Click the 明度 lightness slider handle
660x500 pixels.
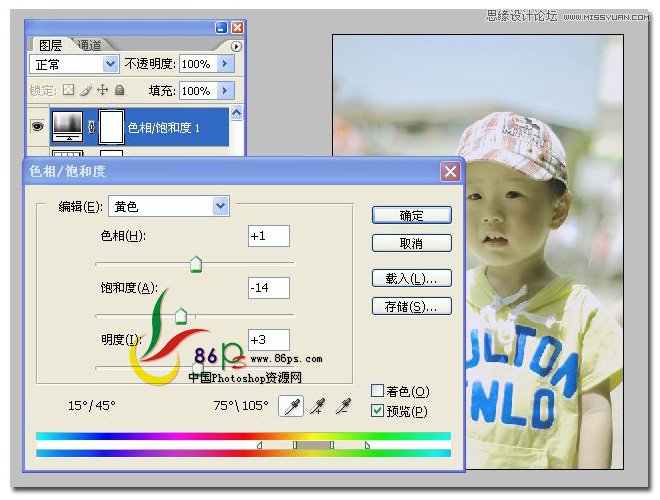[x=198, y=368]
